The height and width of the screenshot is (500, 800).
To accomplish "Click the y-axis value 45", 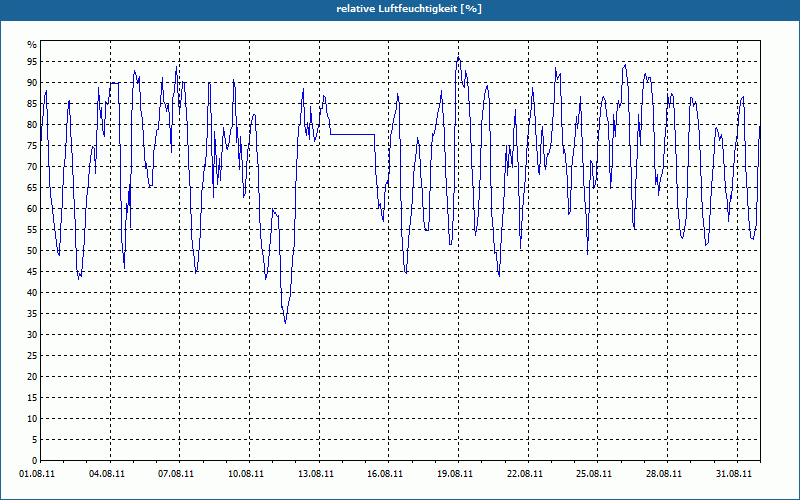I will 32,271.
